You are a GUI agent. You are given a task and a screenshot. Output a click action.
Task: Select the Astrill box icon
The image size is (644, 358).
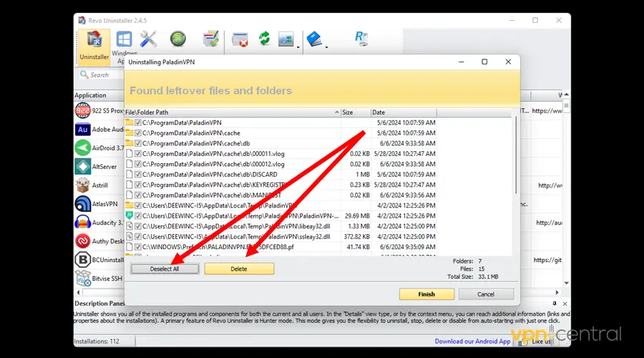(x=82, y=185)
